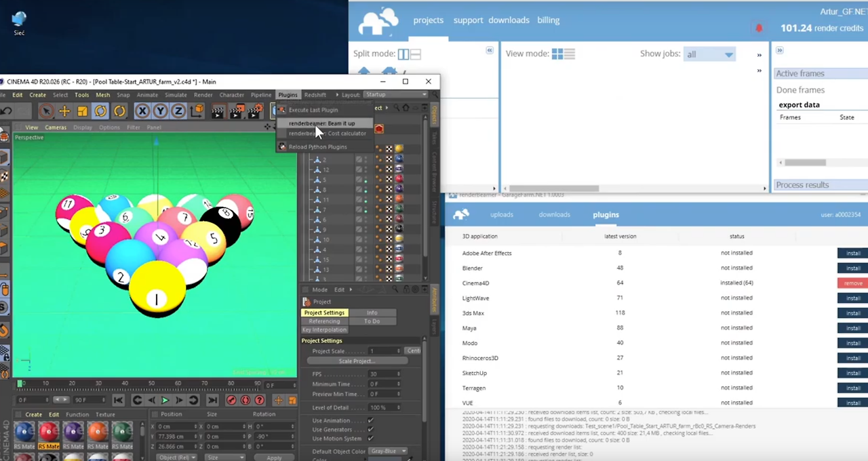Open the Sieć network desktop icon
The width and height of the screenshot is (868, 461).
pos(19,23)
